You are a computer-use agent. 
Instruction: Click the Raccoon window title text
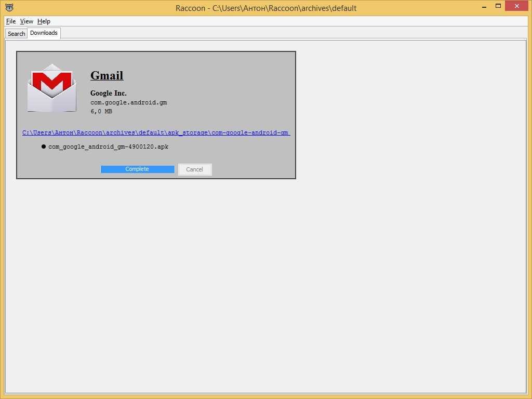pyautogui.click(x=266, y=8)
